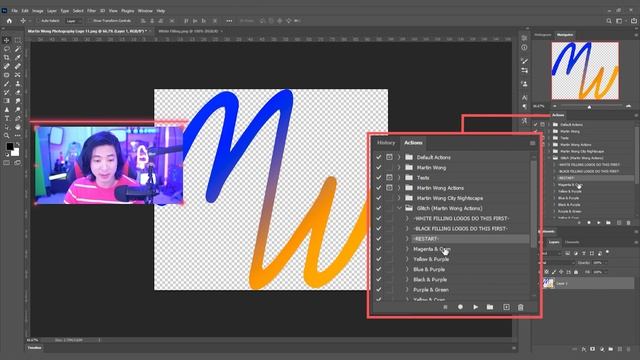Play selection in the enlarged Actions panel
Image resolution: width=640 pixels, height=360 pixels.
coord(476,307)
